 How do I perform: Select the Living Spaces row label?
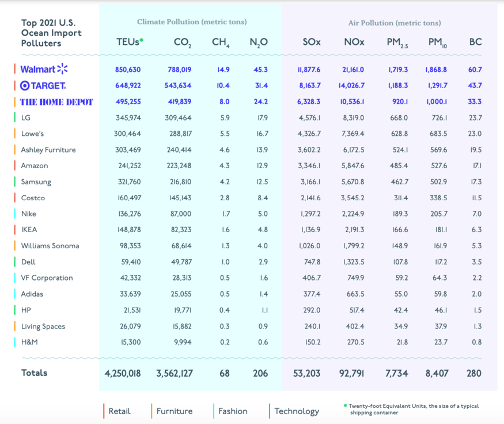(43, 326)
